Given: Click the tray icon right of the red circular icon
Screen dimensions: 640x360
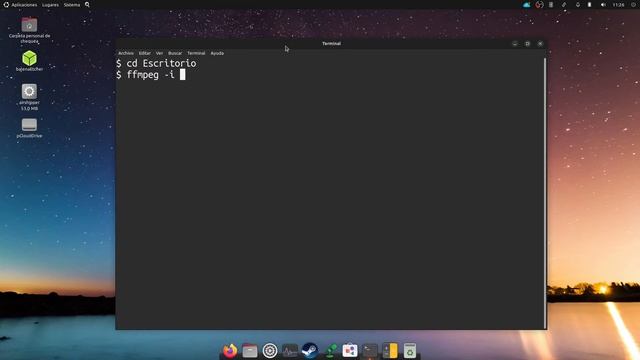Looking at the screenshot, I should (x=551, y=5).
